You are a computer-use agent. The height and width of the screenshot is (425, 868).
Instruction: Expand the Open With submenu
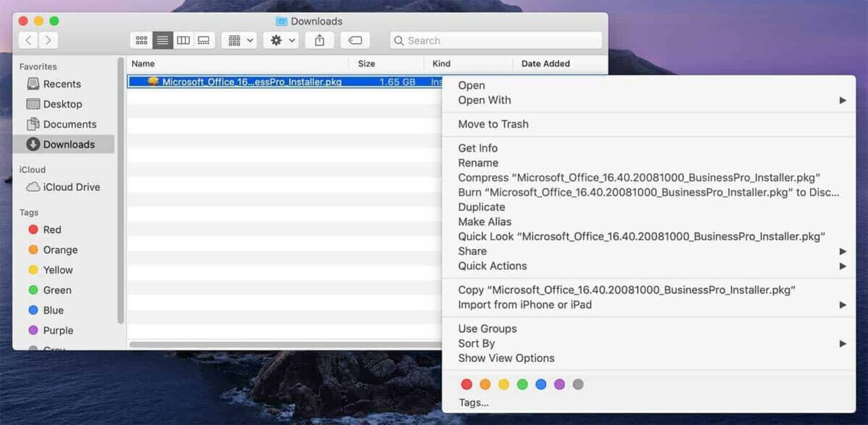tap(649, 100)
